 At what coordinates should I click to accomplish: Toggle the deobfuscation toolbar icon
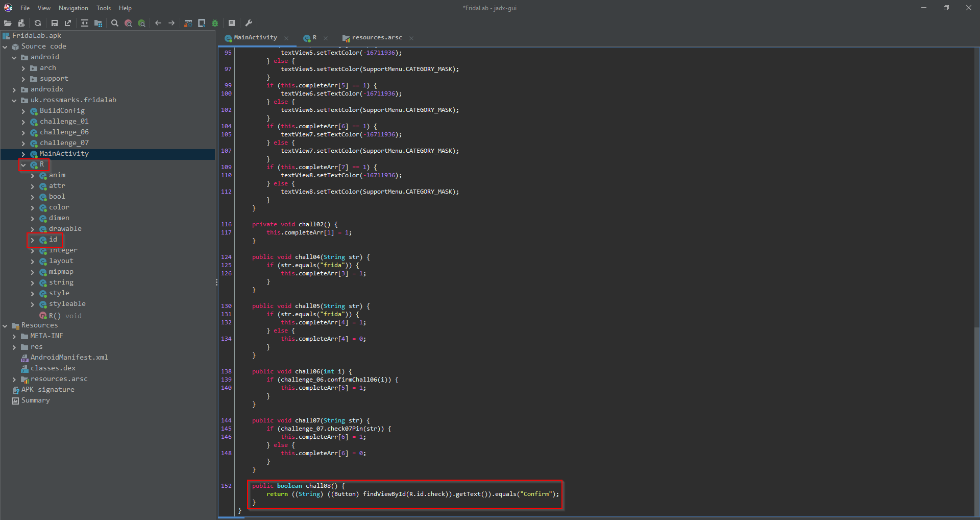[x=188, y=23]
